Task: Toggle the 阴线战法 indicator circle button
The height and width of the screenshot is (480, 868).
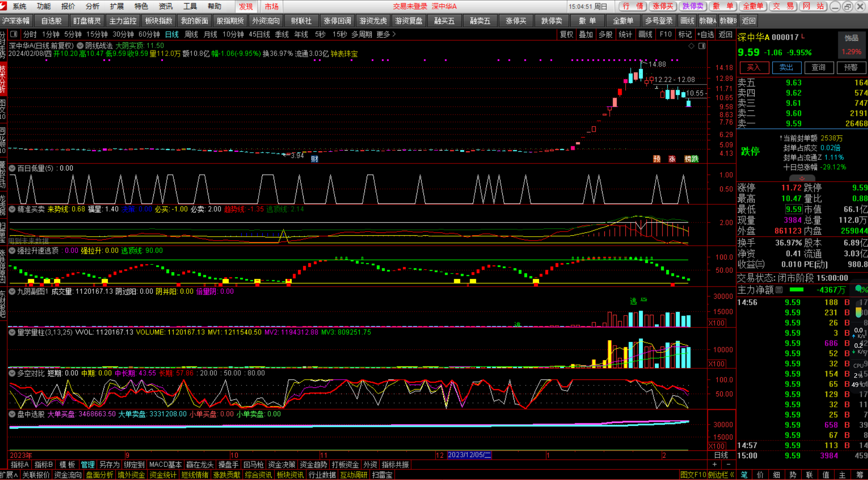Action: pos(80,46)
